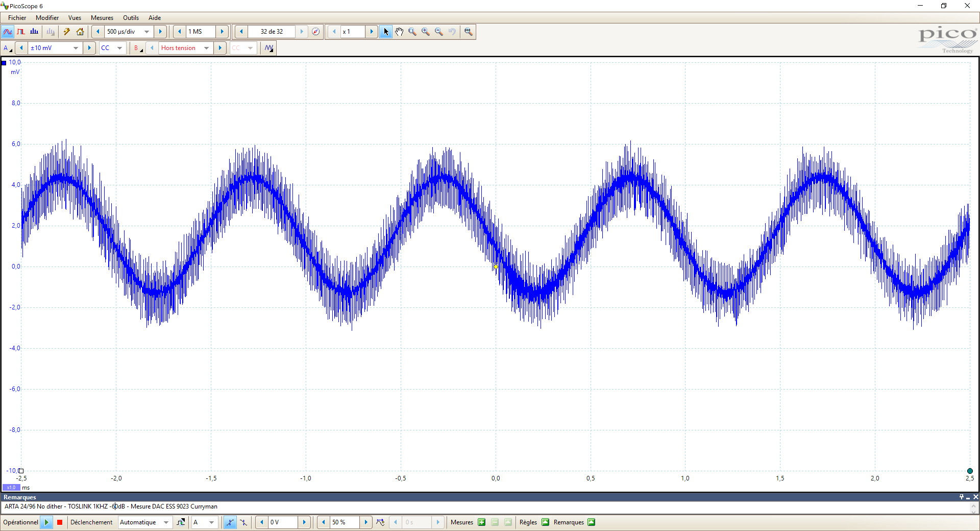Open the Mesures menu
The width and height of the screenshot is (980, 531).
pyautogui.click(x=102, y=18)
